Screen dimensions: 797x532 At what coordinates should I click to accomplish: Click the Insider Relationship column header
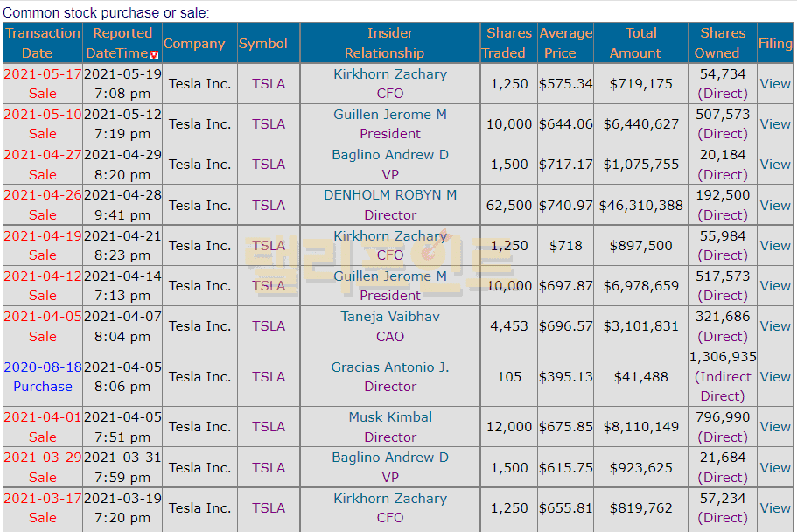[390, 43]
